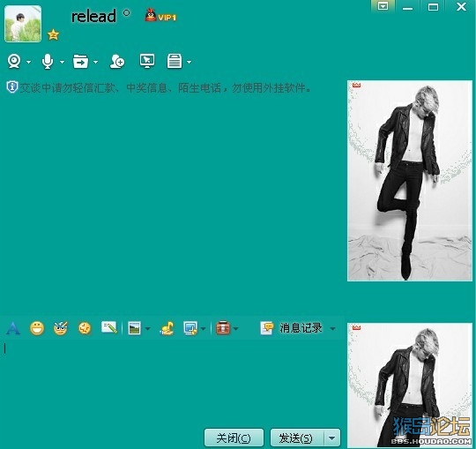The height and width of the screenshot is (449, 476).
Task: Start a video call with webcam icon
Action: click(x=14, y=62)
